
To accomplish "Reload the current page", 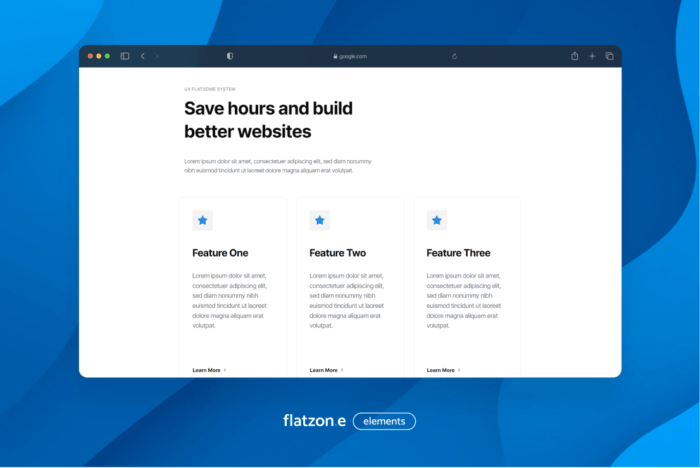I will (x=455, y=56).
